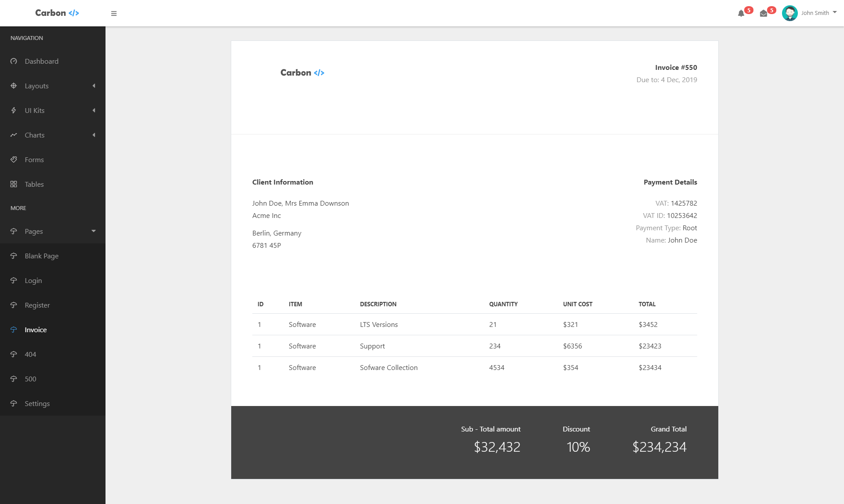The width and height of the screenshot is (844, 504).
Task: Click the Layouts target icon
Action: click(x=14, y=86)
